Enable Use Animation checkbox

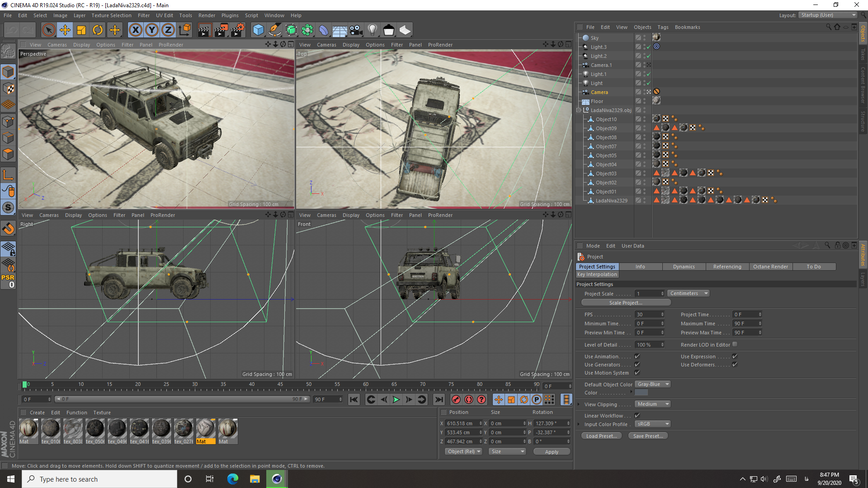coord(637,356)
